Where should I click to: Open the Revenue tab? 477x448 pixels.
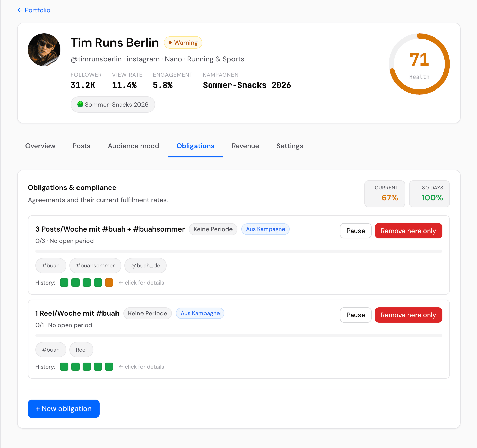pos(245,146)
